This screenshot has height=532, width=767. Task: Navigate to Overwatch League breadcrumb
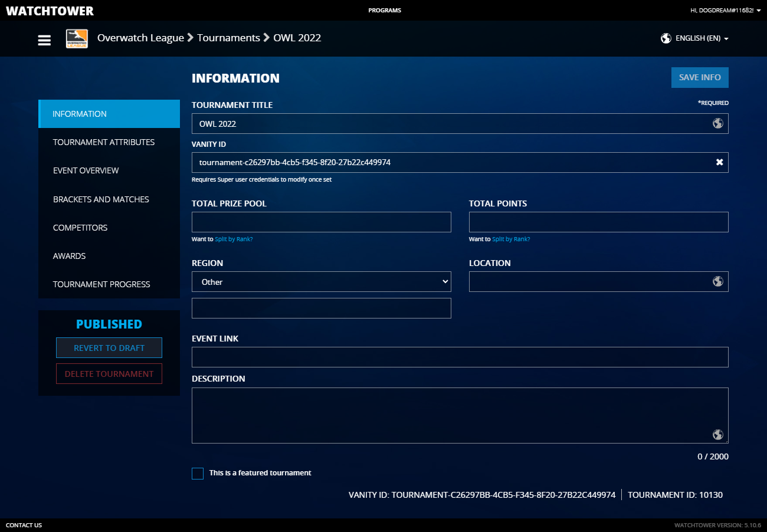[140, 38]
